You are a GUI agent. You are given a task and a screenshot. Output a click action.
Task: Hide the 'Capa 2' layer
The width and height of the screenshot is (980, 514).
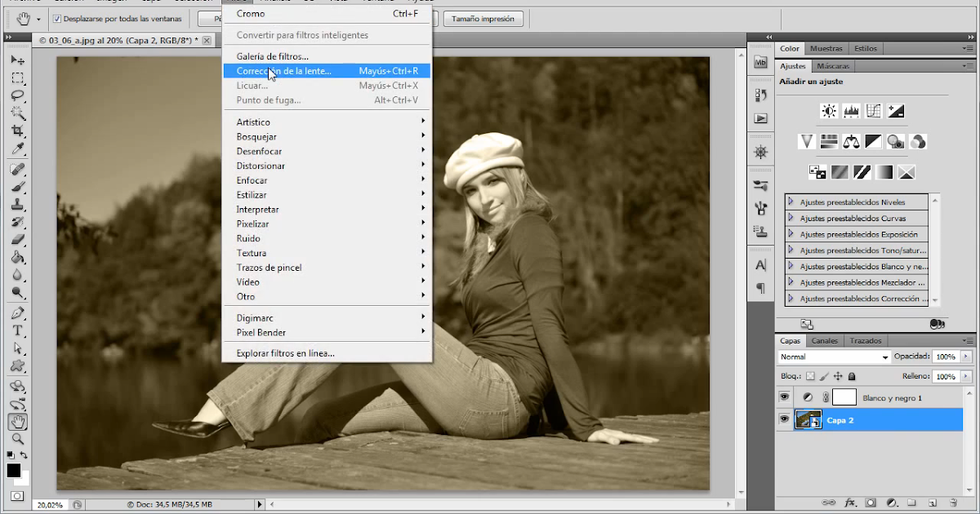(785, 419)
